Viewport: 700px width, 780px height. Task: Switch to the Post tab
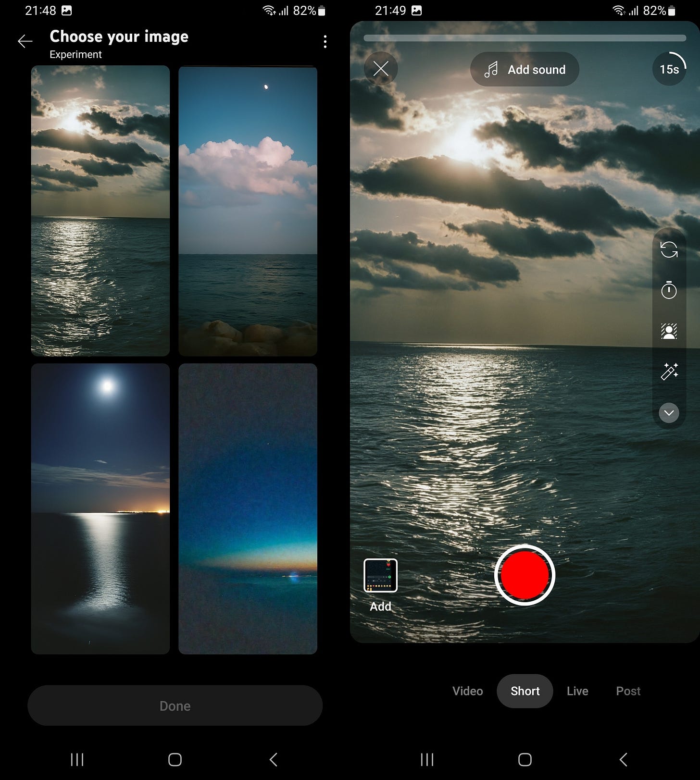628,691
